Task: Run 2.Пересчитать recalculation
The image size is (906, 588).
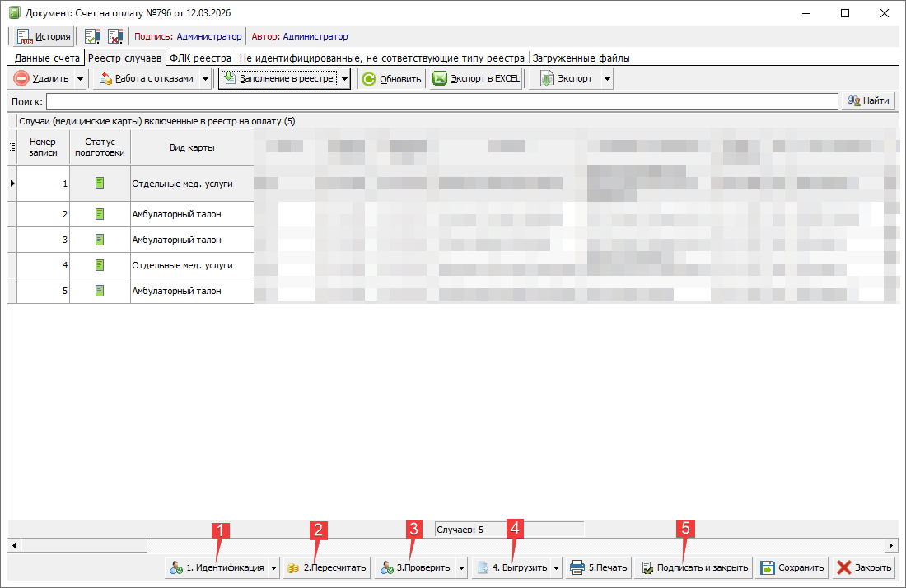Action: tap(326, 567)
